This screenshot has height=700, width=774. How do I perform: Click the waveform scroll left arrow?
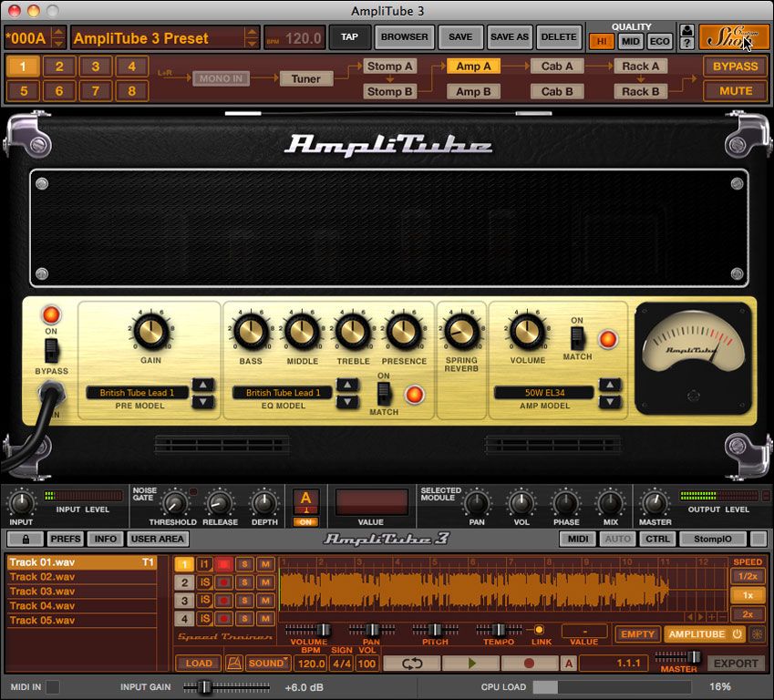(x=690, y=616)
